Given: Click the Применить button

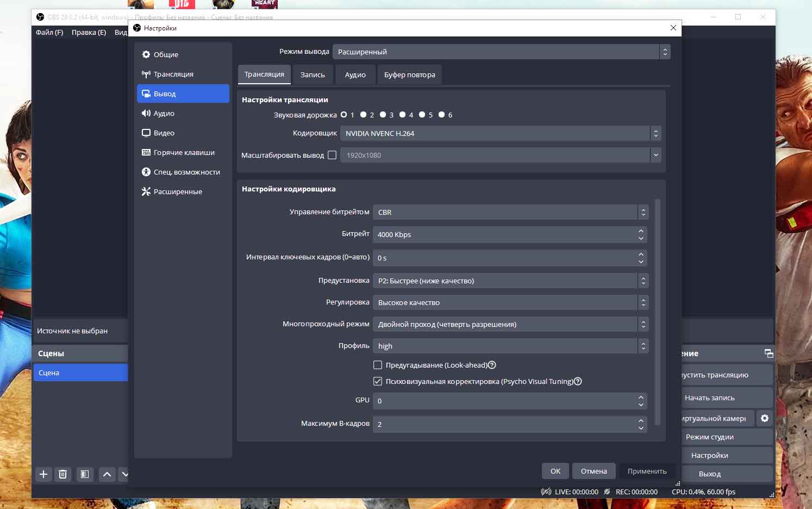Looking at the screenshot, I should (x=647, y=471).
